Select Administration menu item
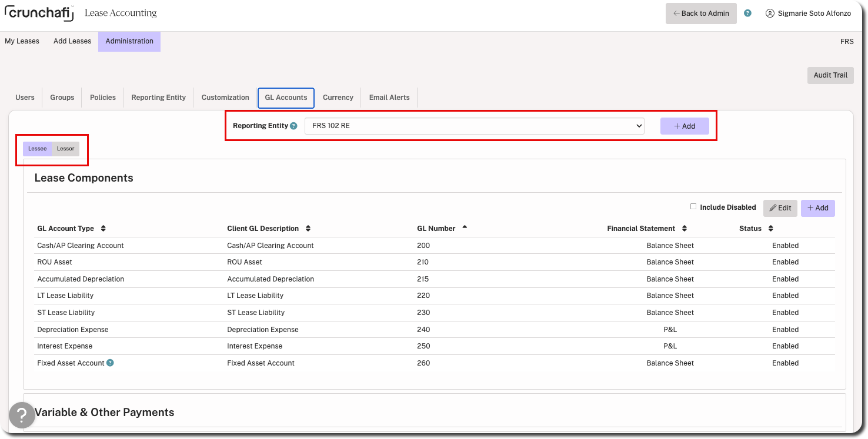This screenshot has width=868, height=439. (x=129, y=41)
